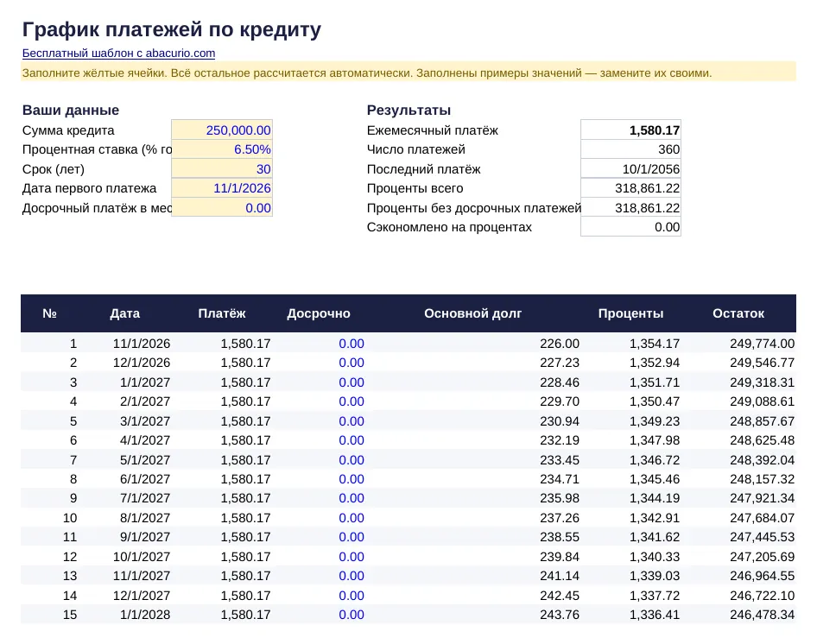Image resolution: width=817 pixels, height=644 pixels.
Task: Click interest value 1,347.98 in row 6
Action: pos(655,440)
